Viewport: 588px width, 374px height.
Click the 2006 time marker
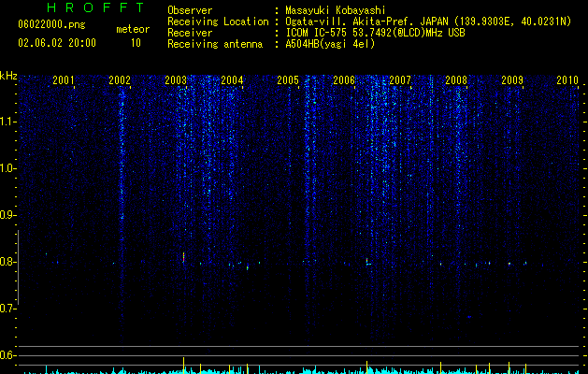point(344,79)
